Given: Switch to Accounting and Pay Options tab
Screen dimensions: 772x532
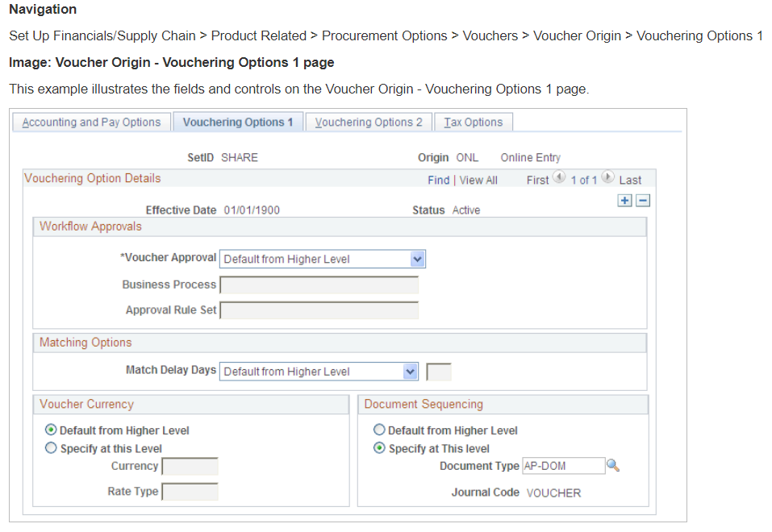Looking at the screenshot, I should pyautogui.click(x=92, y=122).
